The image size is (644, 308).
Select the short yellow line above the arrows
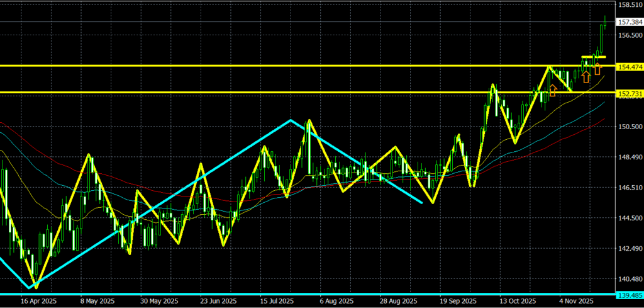(x=594, y=57)
